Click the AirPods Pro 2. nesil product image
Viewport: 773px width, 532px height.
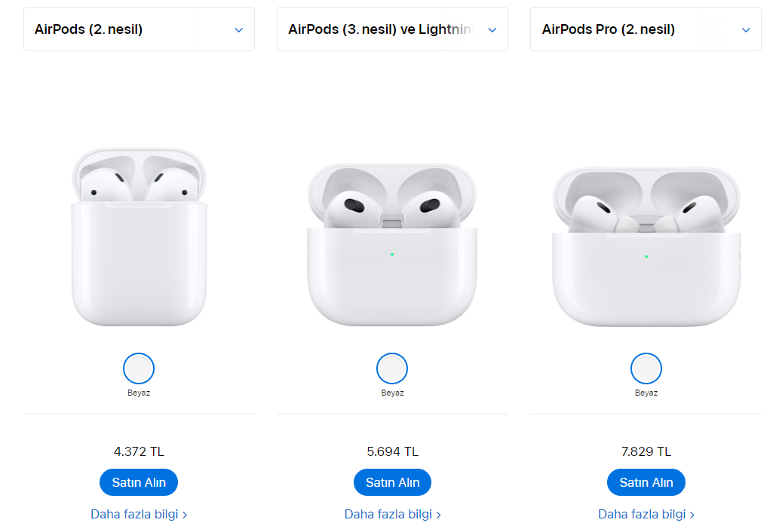tap(646, 245)
